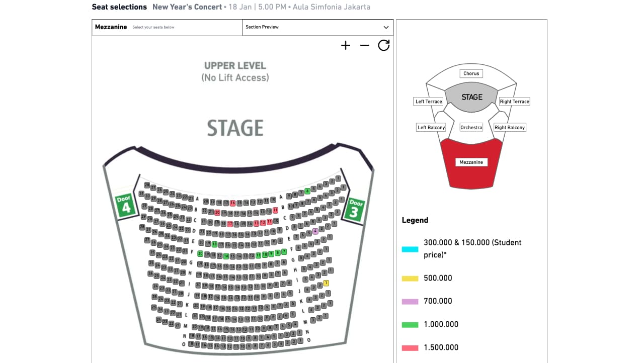Select purple seat 4 in row E
This screenshot has height=363, width=644.
pos(315,231)
